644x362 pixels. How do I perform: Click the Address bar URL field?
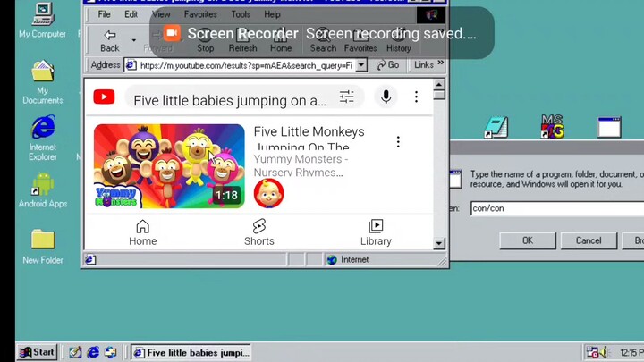pyautogui.click(x=246, y=65)
